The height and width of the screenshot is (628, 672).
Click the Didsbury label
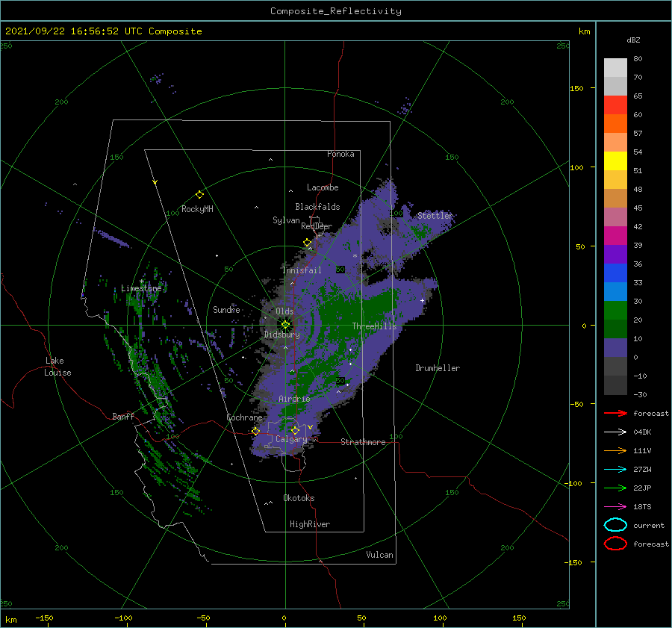coord(281,335)
